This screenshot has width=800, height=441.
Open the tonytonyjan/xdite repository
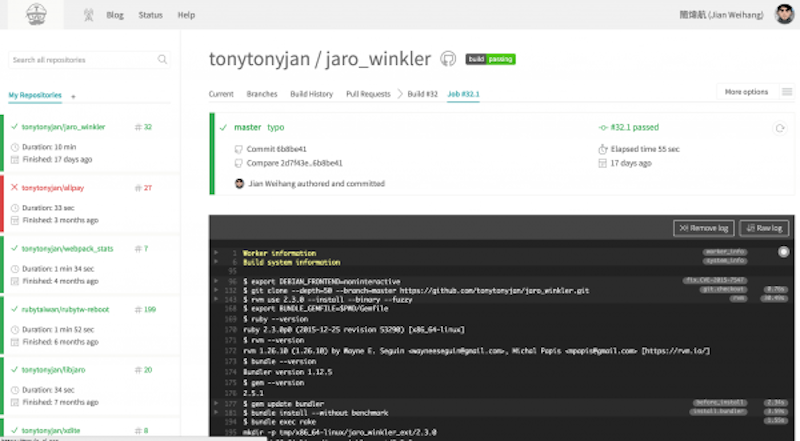51,430
